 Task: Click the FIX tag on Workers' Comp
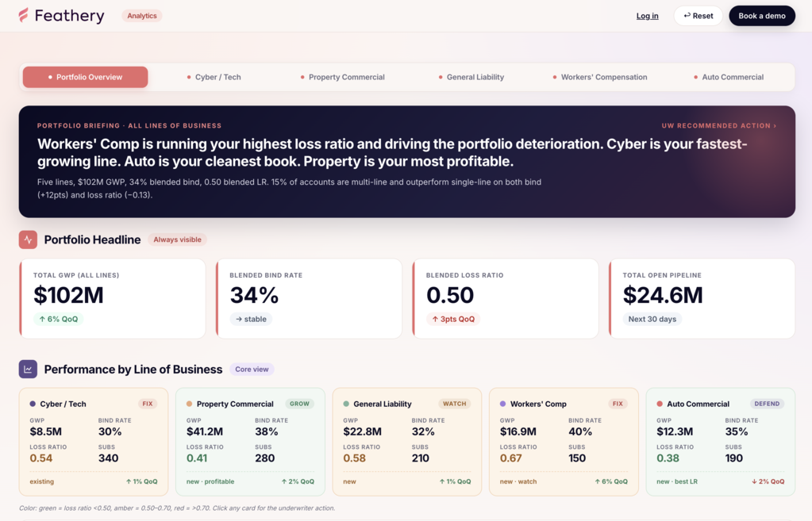[618, 404]
